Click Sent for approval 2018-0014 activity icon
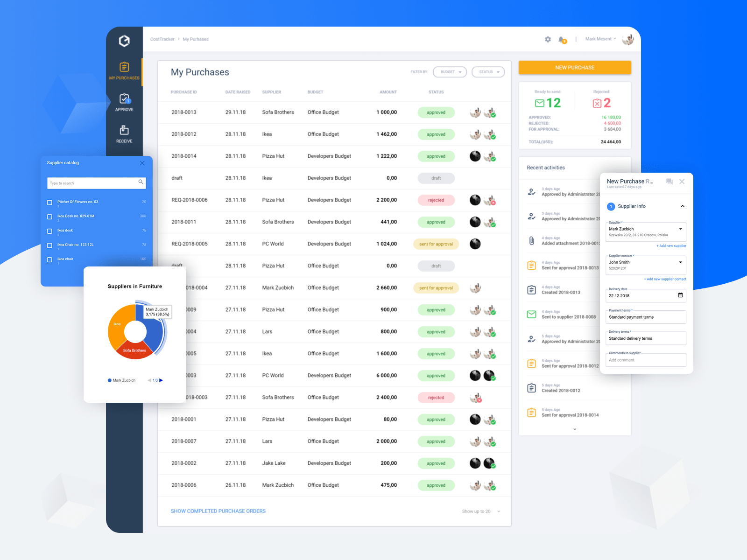The image size is (747, 560). 531,413
